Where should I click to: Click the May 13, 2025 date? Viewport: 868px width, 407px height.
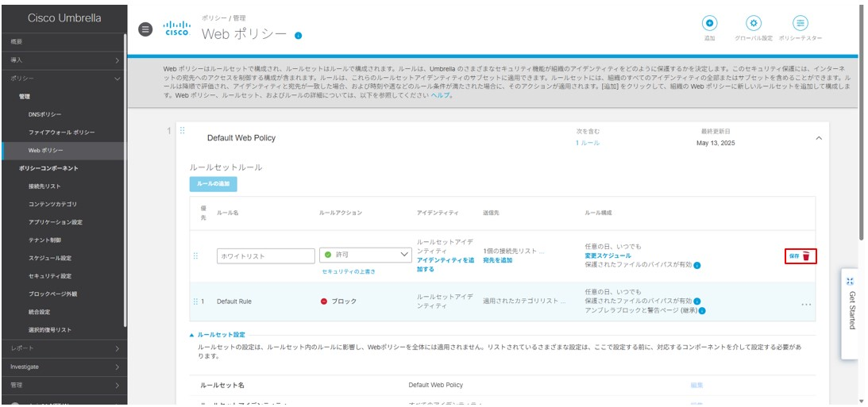[x=716, y=144]
